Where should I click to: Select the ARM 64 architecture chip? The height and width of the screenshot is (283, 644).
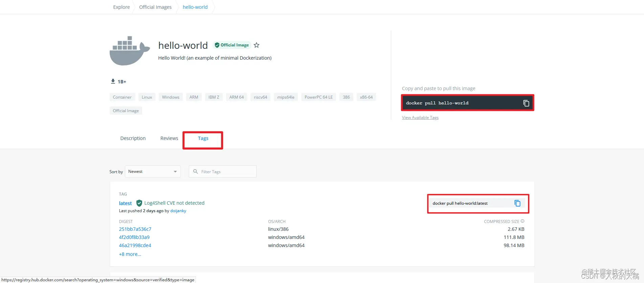(x=237, y=97)
